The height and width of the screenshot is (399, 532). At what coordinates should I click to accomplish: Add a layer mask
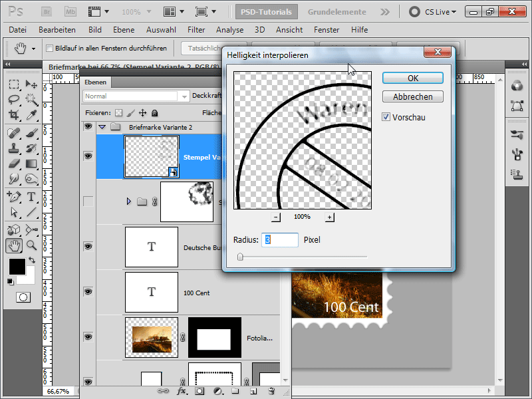tap(199, 391)
